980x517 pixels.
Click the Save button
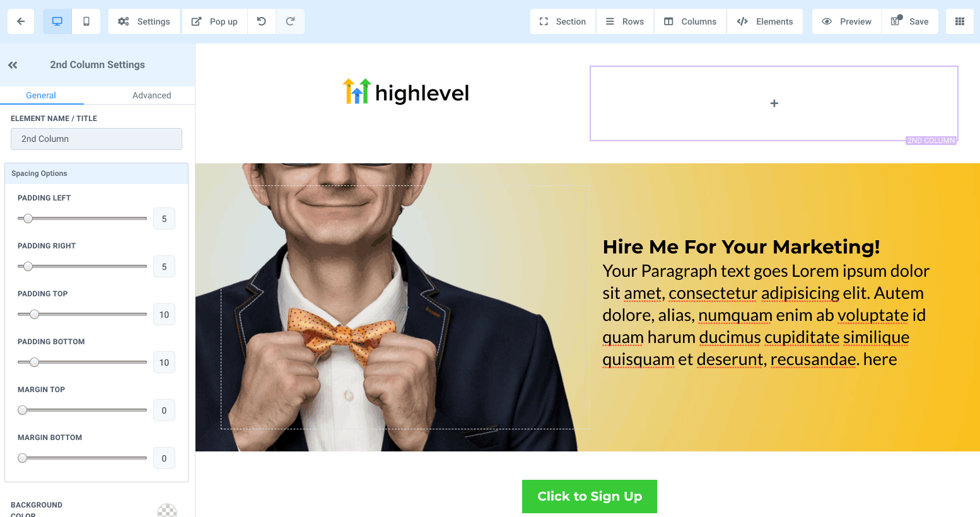[x=910, y=21]
